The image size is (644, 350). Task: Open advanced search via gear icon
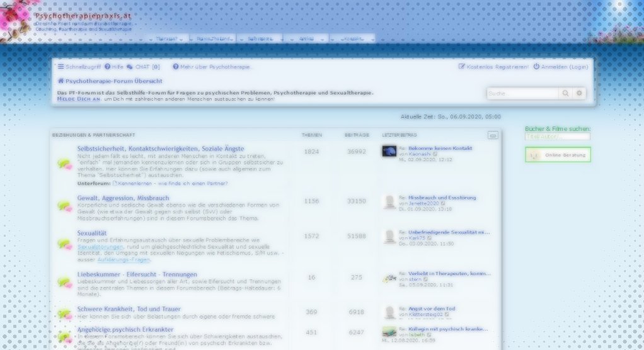(580, 93)
